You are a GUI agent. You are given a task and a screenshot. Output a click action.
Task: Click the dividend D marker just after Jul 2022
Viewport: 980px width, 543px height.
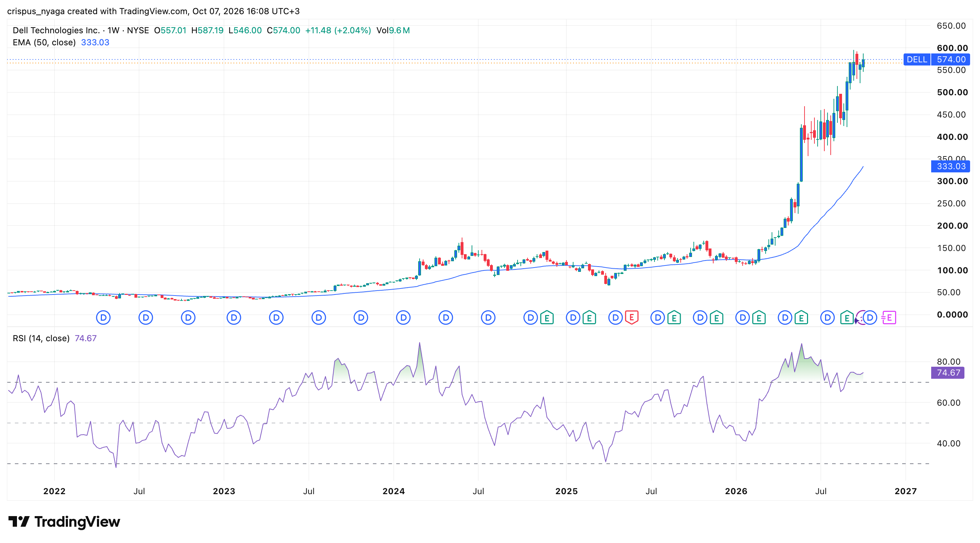[x=146, y=318]
